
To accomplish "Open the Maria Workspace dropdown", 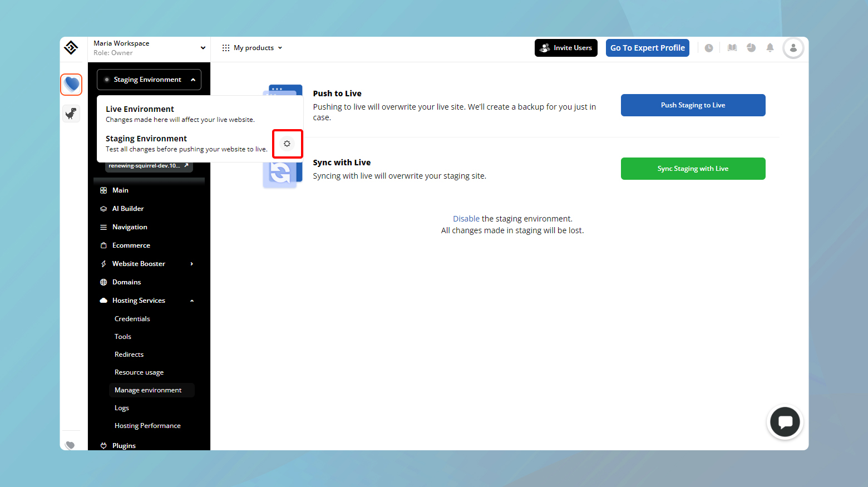I will tap(149, 47).
